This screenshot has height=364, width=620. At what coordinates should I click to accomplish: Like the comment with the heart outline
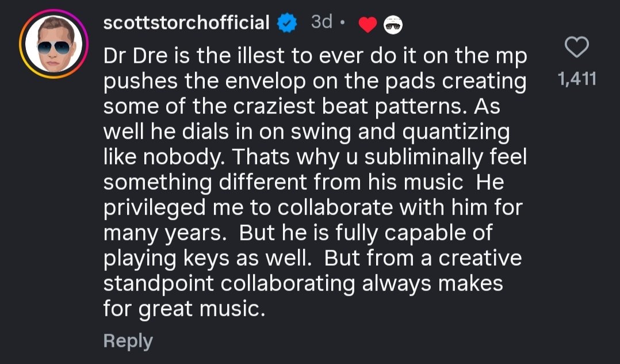pos(577,48)
